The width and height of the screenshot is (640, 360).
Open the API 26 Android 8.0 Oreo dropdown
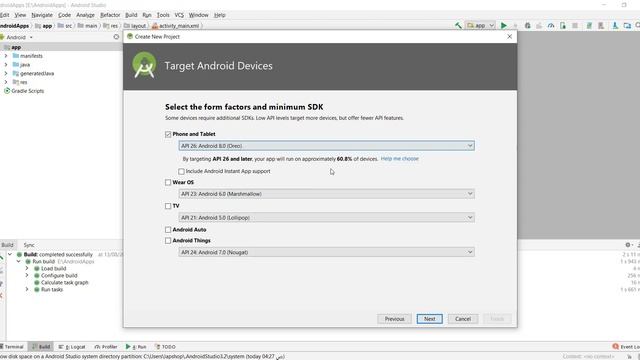[x=326, y=146]
